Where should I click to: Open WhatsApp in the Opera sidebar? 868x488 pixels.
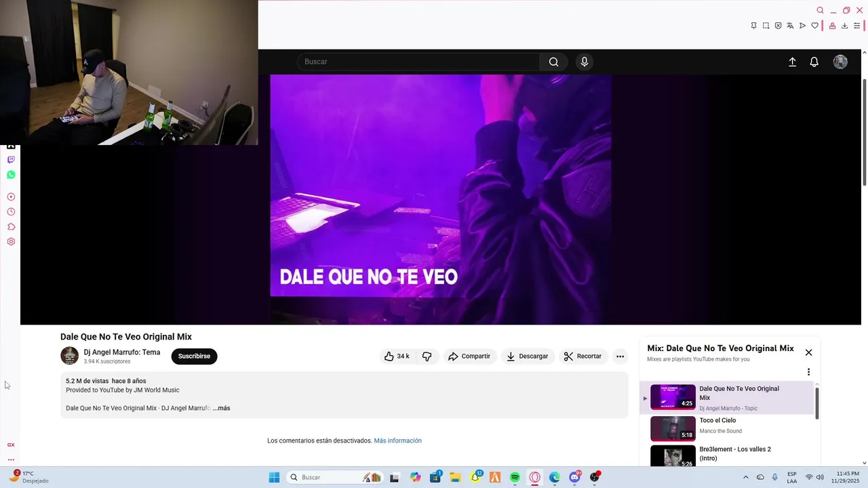point(11,175)
